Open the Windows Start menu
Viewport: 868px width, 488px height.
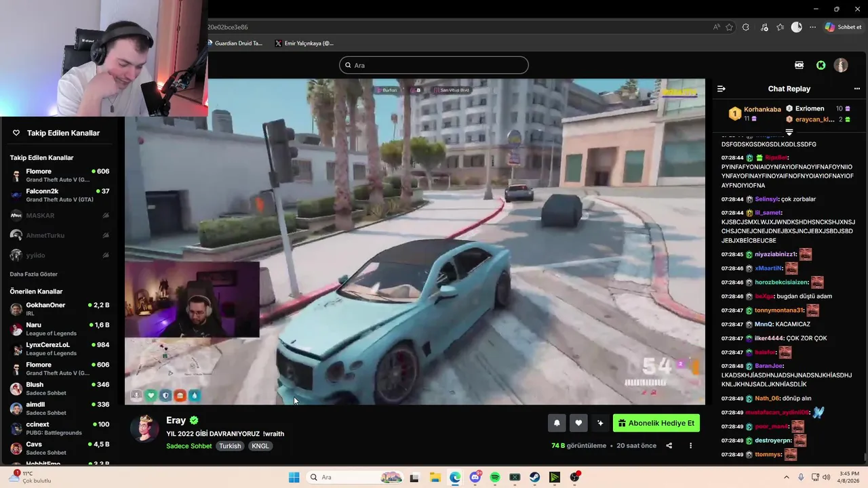coord(294,477)
